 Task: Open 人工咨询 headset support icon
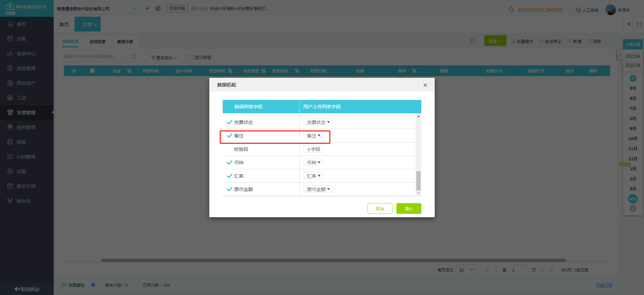(578, 10)
